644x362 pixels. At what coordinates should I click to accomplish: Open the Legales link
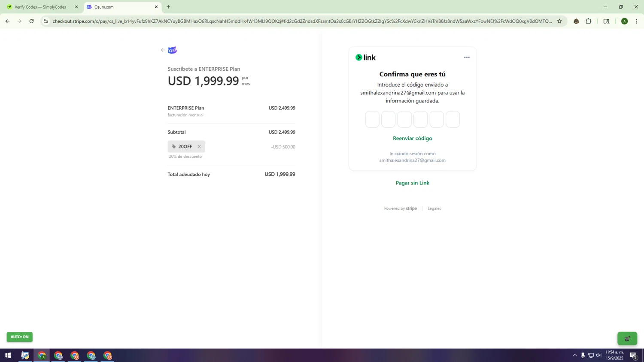434,208
